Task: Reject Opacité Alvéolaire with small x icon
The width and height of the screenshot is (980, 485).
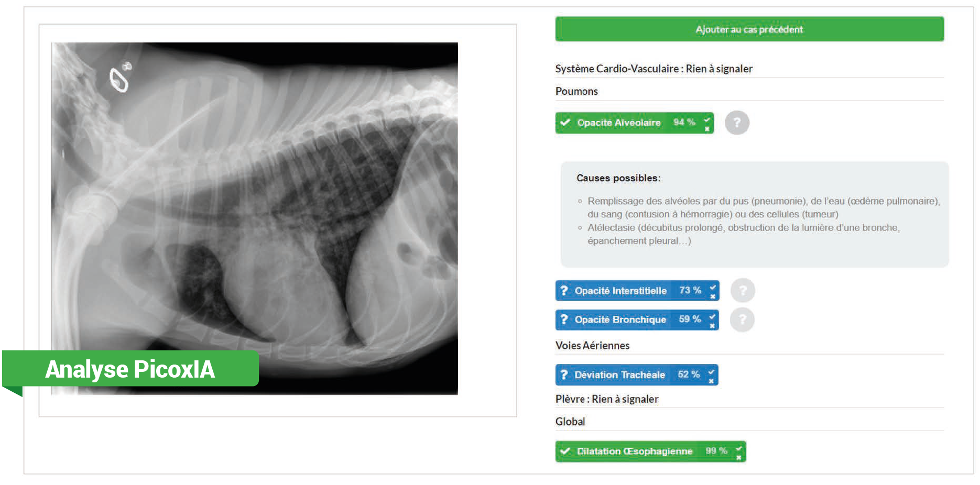Action: click(x=707, y=128)
